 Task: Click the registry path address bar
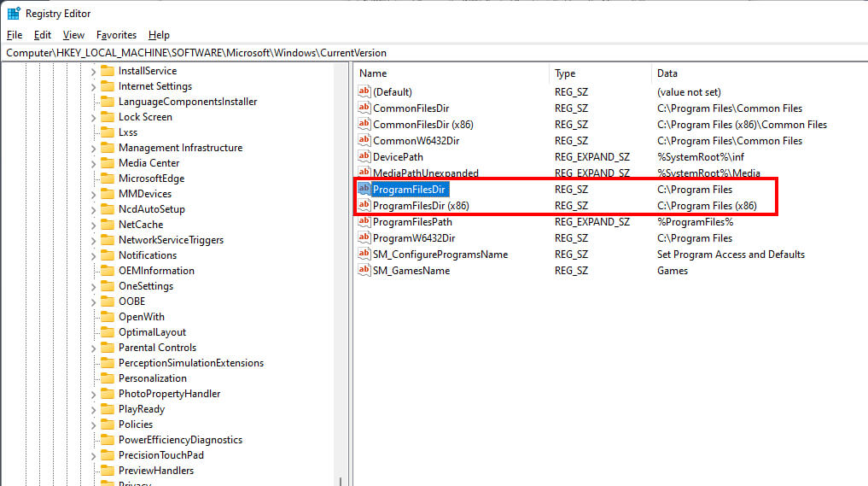coord(434,53)
